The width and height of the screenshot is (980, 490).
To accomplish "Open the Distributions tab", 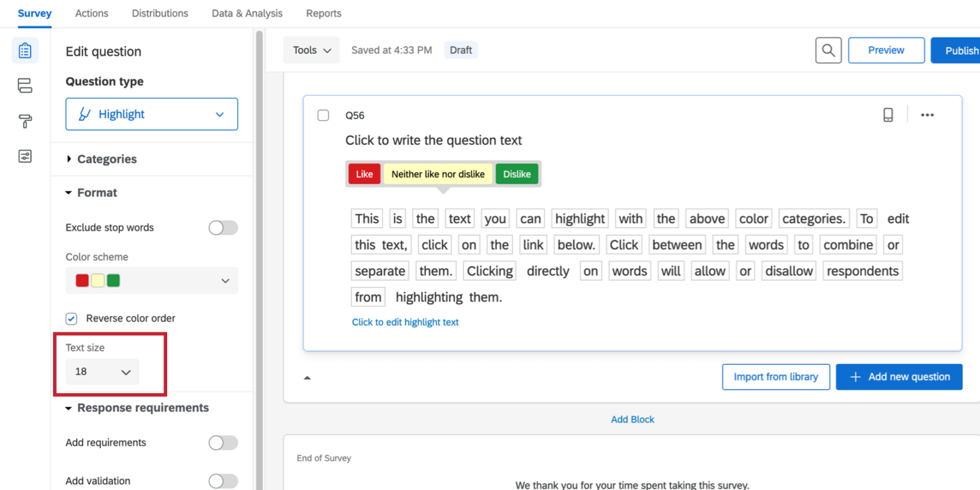I will click(160, 13).
